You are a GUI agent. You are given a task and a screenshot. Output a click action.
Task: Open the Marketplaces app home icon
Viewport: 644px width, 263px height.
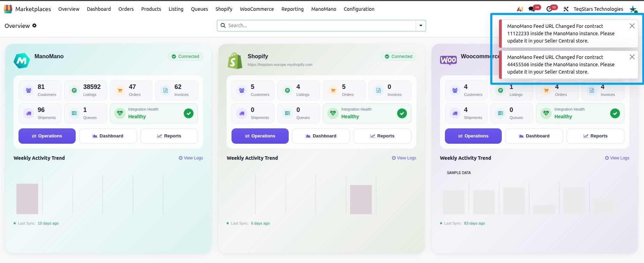pos(8,9)
